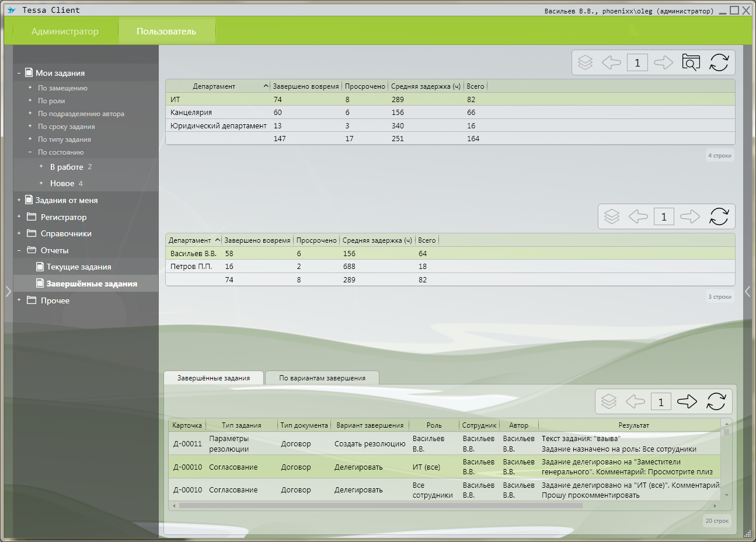This screenshot has width=756, height=542.
Task: Open Текущие задания report
Action: 78,267
